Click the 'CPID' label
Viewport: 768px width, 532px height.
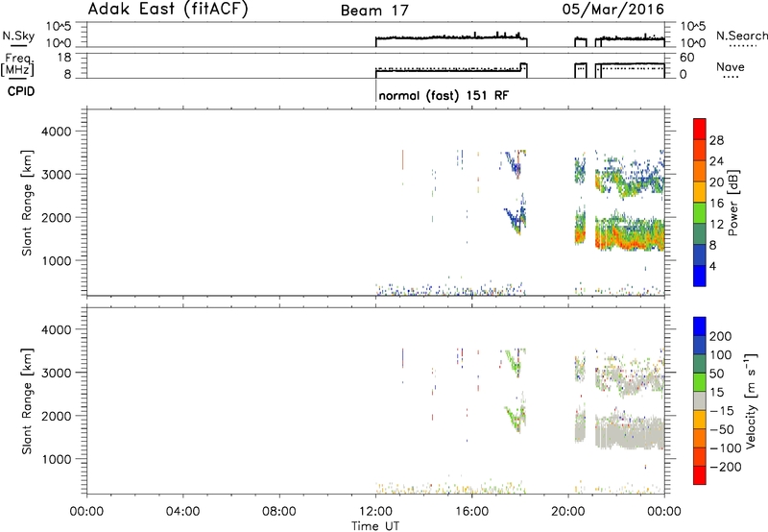click(21, 91)
